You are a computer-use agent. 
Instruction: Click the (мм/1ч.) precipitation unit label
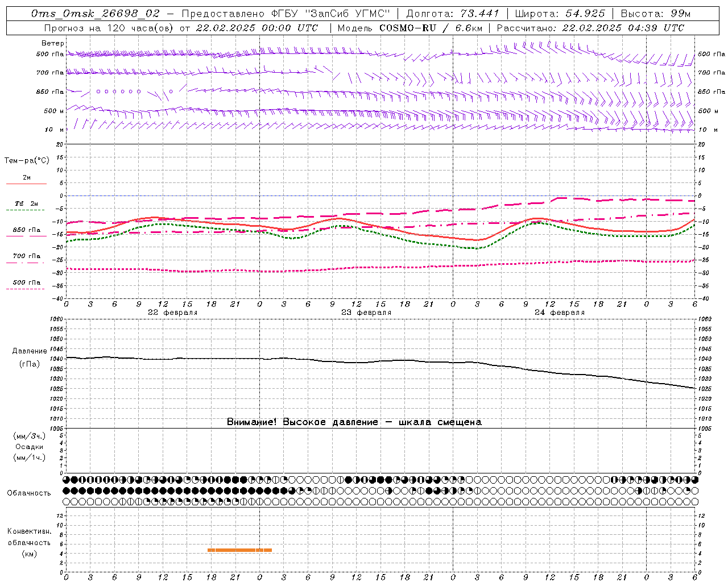tap(29, 458)
